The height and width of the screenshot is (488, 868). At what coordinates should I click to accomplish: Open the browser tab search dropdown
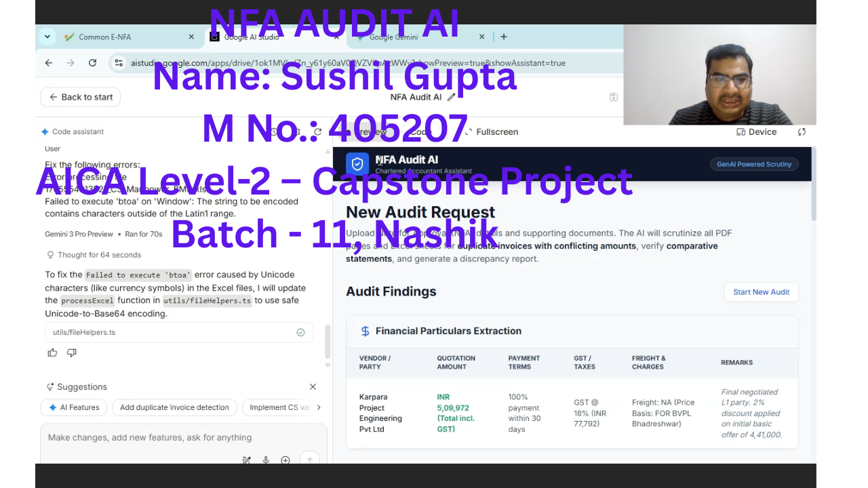click(47, 37)
